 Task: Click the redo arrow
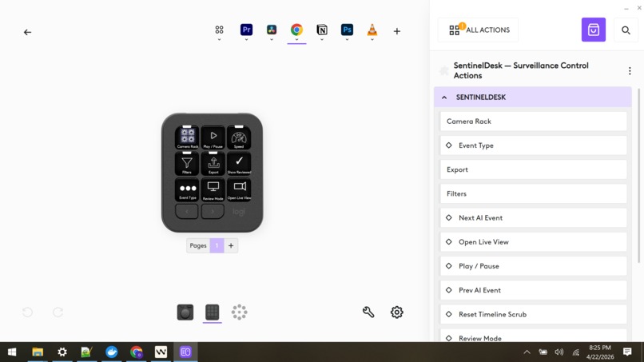(x=58, y=312)
